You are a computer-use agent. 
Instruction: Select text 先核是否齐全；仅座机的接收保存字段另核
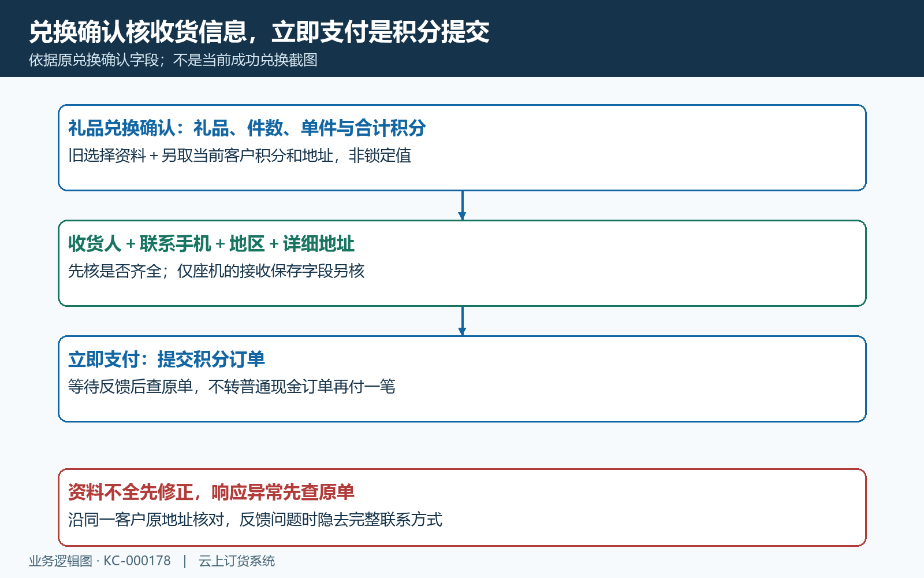[x=217, y=271]
